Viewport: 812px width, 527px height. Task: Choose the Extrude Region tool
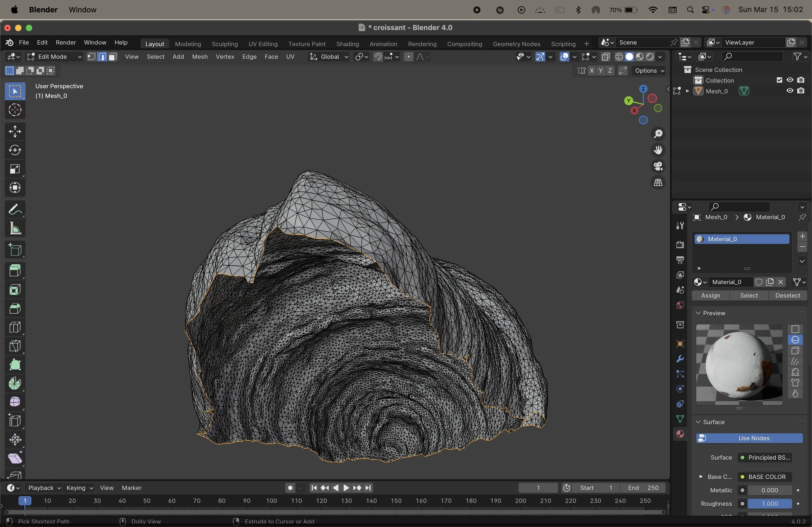(15, 271)
